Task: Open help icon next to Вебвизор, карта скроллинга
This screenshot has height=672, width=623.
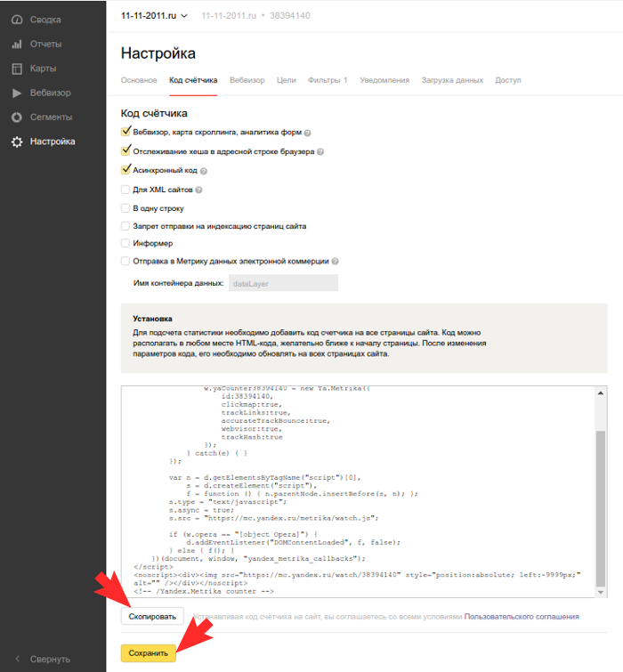Action: tap(307, 133)
